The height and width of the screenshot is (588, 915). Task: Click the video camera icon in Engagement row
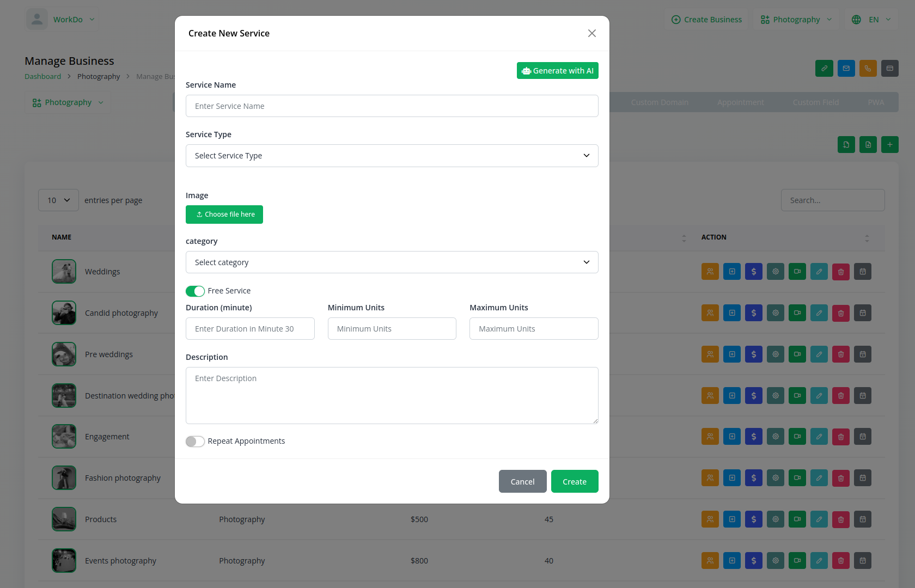pyautogui.click(x=797, y=437)
